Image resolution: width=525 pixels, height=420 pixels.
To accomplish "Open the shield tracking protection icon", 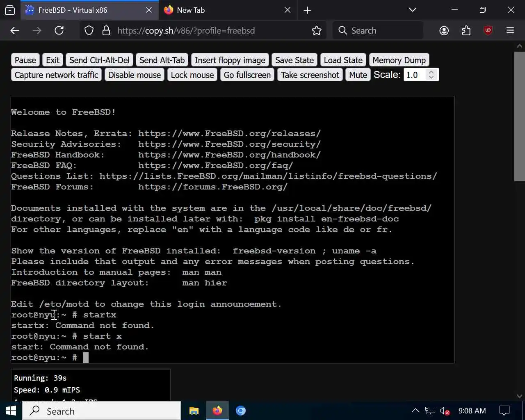I will coord(89,31).
